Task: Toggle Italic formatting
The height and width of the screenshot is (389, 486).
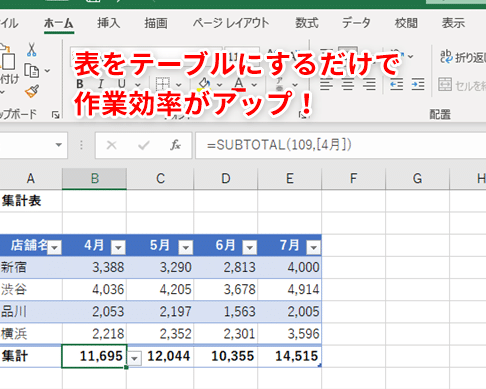Action: pos(101,84)
